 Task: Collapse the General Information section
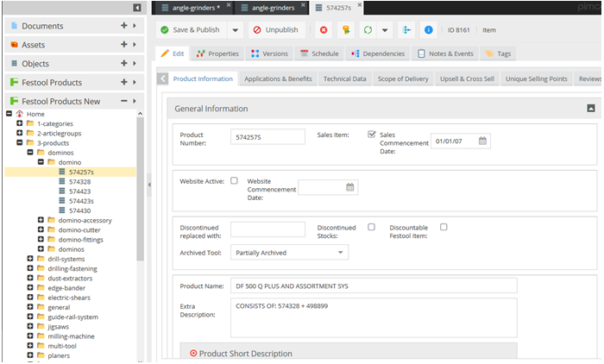coord(591,109)
